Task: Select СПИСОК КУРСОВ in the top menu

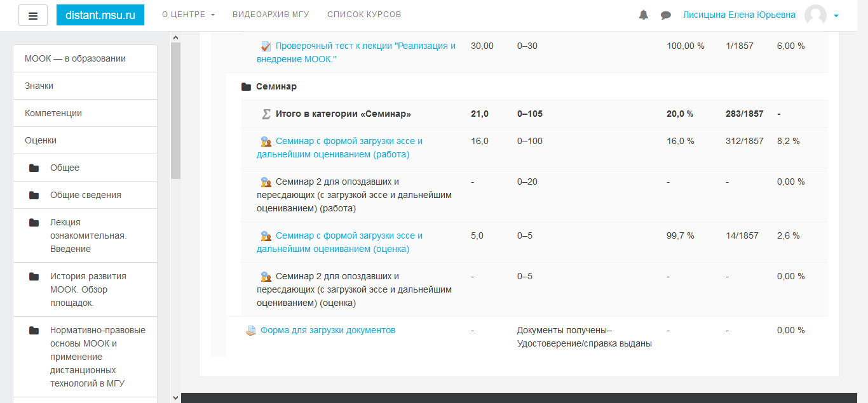Action: click(363, 13)
